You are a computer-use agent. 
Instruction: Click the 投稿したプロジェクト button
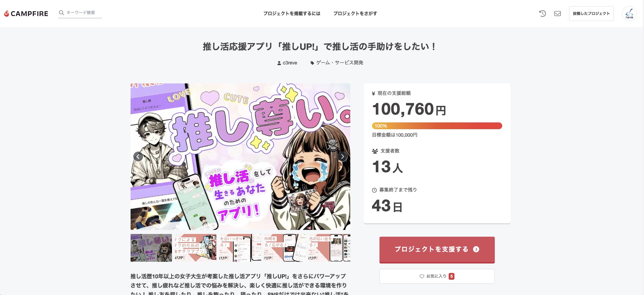click(591, 14)
